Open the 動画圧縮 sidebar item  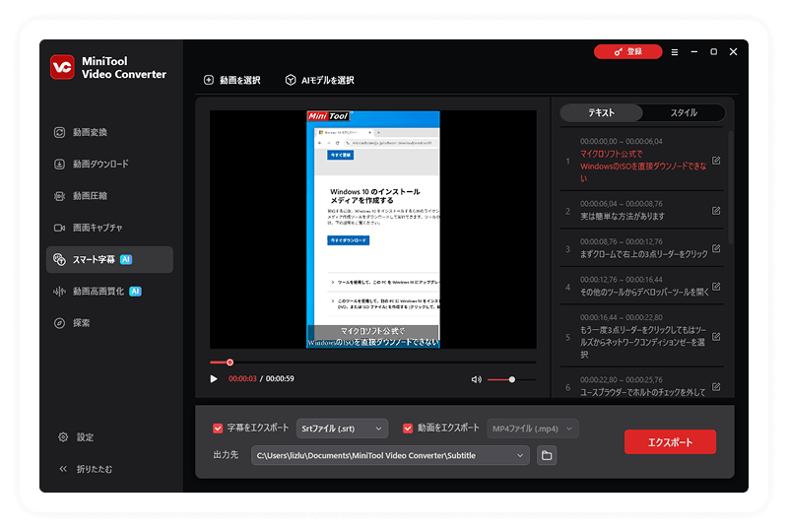coord(81,196)
